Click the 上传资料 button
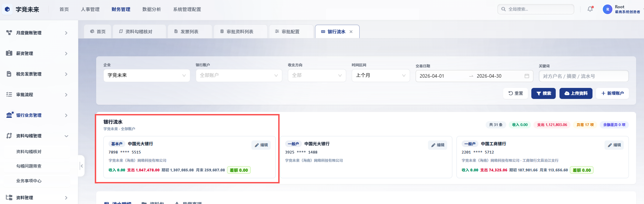Viewport: 644px width, 204px height. pos(576,93)
